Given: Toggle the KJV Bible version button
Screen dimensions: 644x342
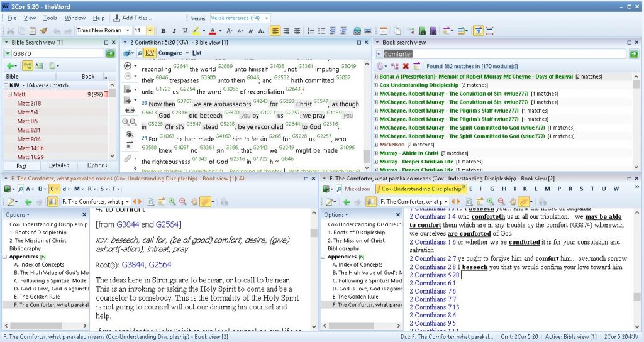Looking at the screenshot, I should 150,53.
